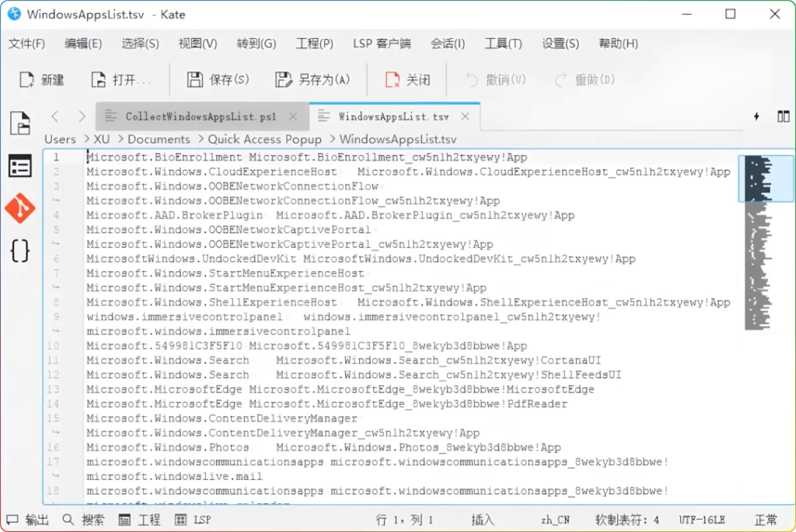Click the split view icon in the top-right corner
The height and width of the screenshot is (532, 796).
[783, 115]
